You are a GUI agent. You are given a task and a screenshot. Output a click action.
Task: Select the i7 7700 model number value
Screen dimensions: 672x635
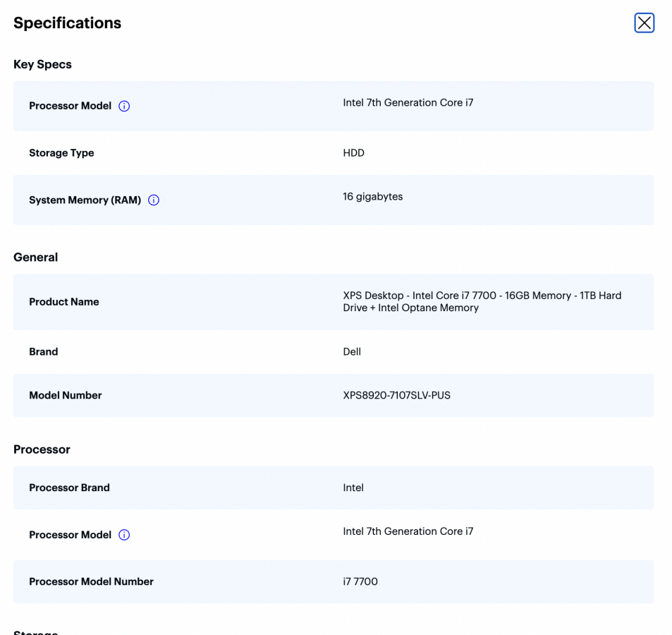[360, 581]
